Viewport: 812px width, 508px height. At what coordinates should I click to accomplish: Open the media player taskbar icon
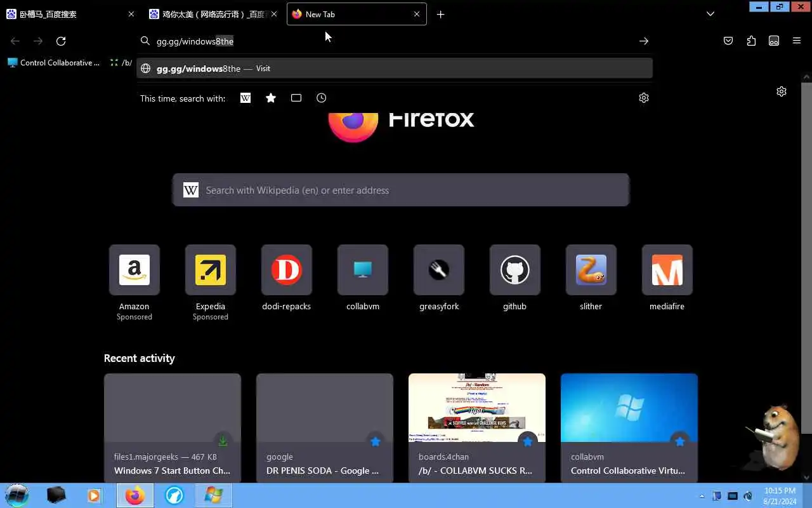(x=95, y=495)
